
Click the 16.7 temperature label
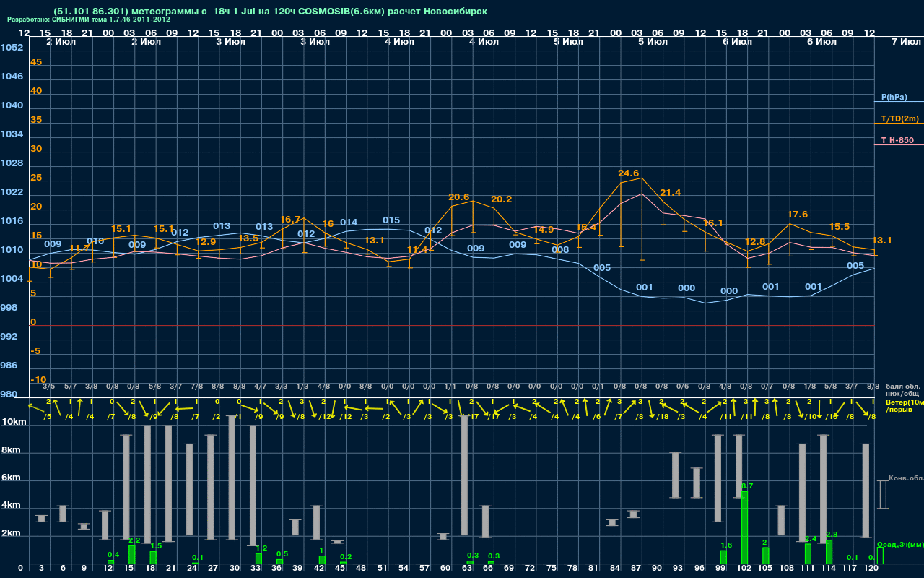tap(290, 219)
